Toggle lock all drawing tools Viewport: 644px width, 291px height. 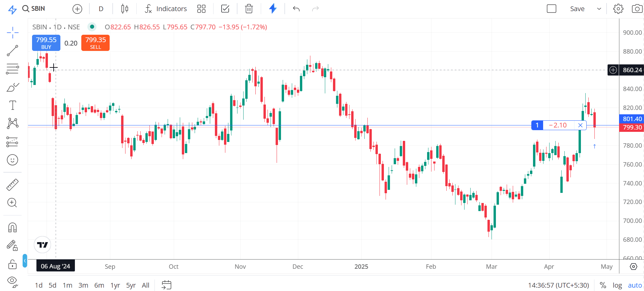point(12,264)
